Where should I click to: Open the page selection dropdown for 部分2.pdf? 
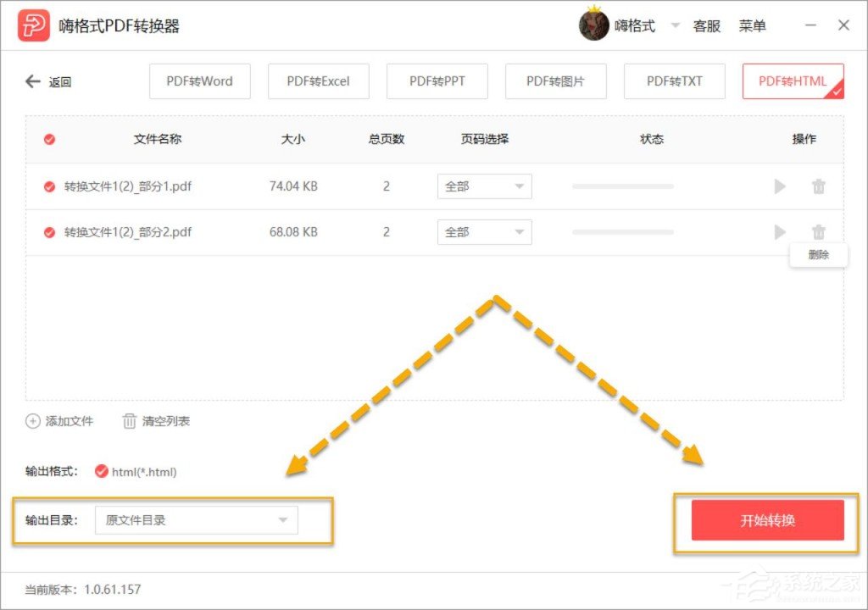[x=484, y=231]
